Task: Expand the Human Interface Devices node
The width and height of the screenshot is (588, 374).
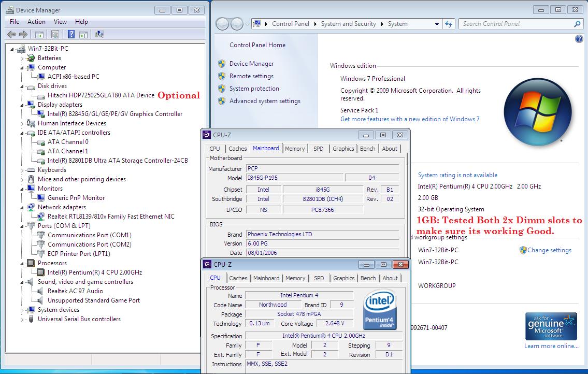Action: (22, 123)
